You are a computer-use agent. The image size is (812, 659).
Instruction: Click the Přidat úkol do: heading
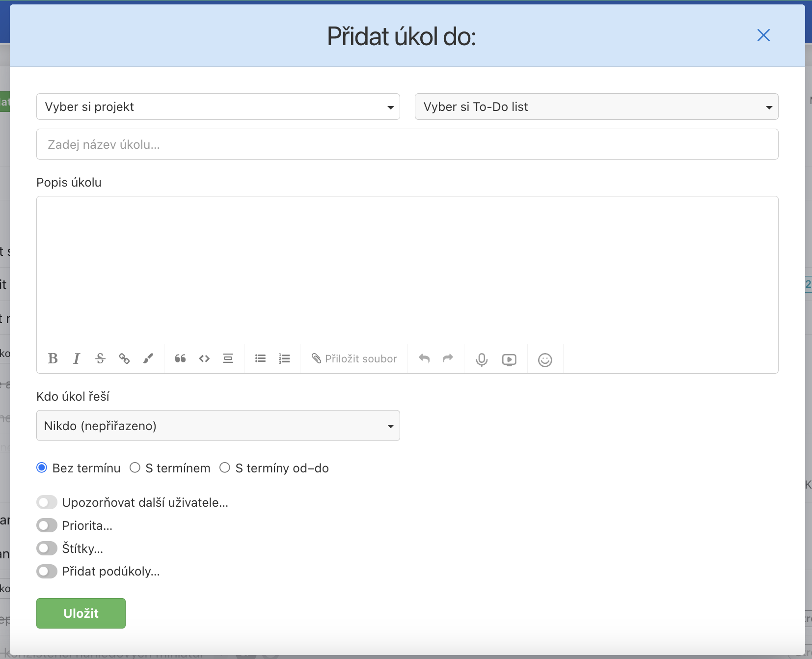(402, 36)
